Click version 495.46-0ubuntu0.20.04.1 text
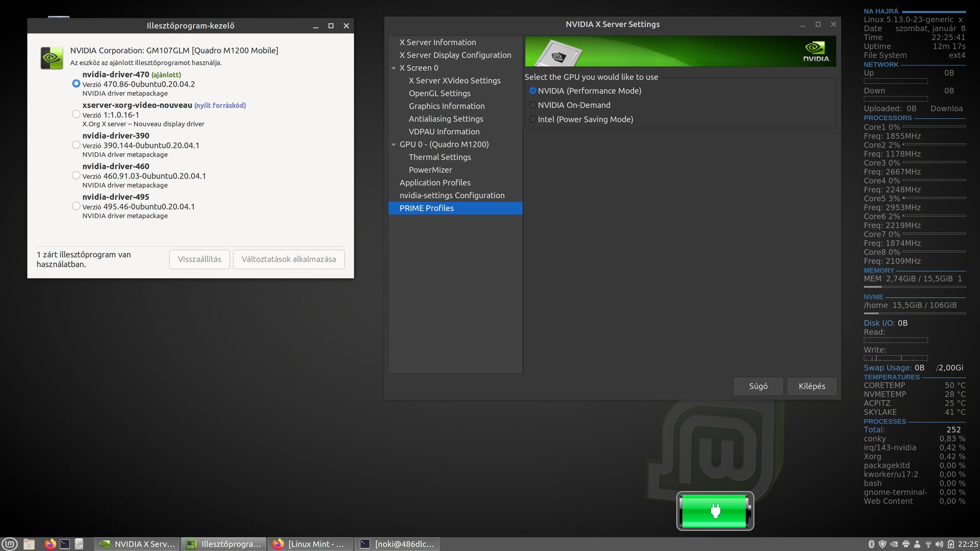Viewport: 980px width, 551px height. click(139, 207)
